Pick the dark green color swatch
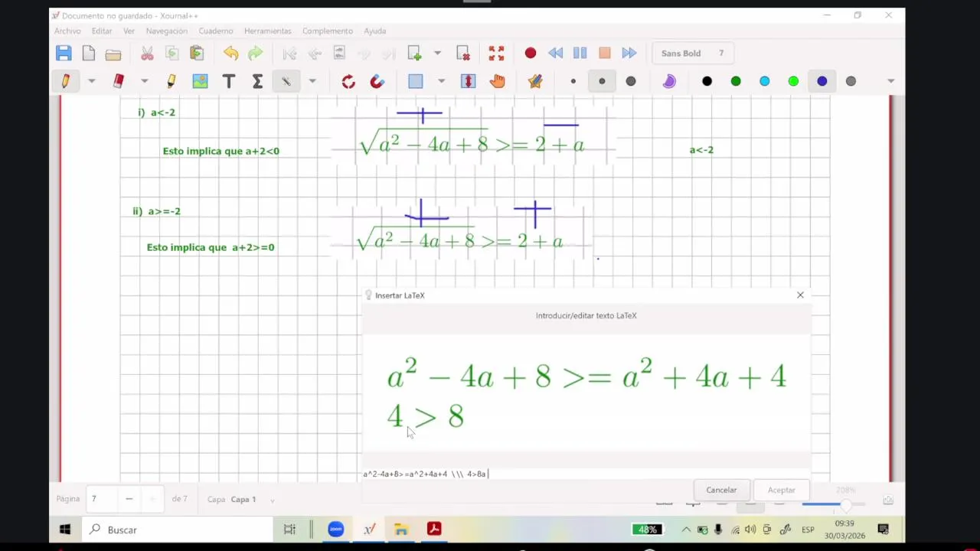 736,81
